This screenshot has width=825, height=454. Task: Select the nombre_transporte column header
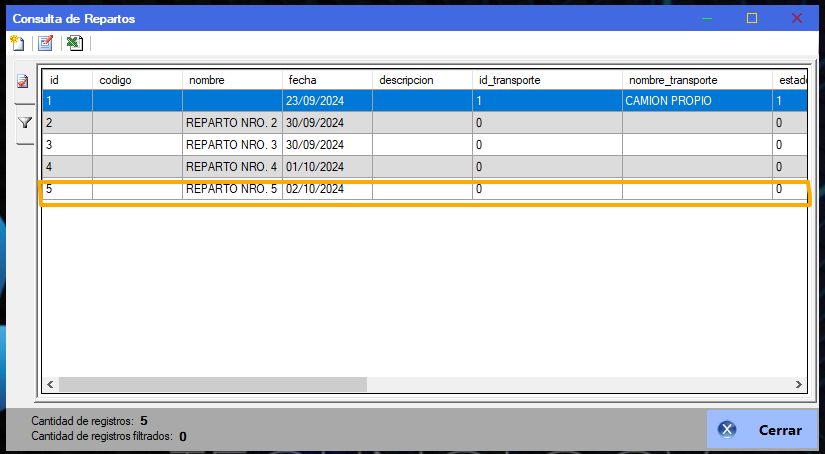click(697, 80)
